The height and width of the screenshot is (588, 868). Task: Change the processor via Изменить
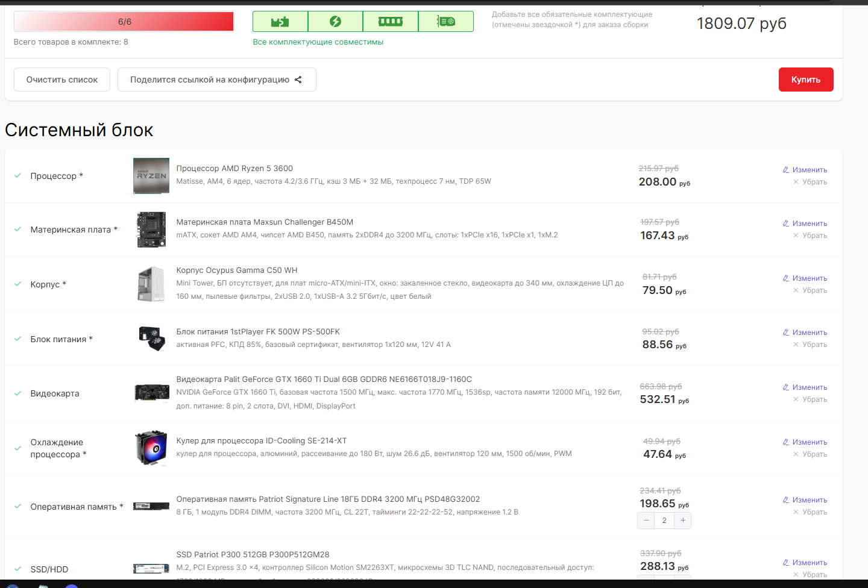(805, 170)
